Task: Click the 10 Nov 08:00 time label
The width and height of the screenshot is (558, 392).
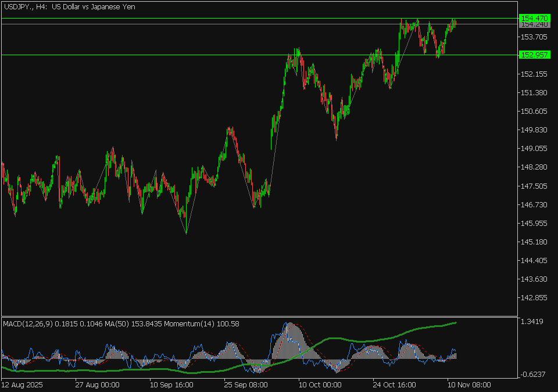Action: (x=470, y=384)
